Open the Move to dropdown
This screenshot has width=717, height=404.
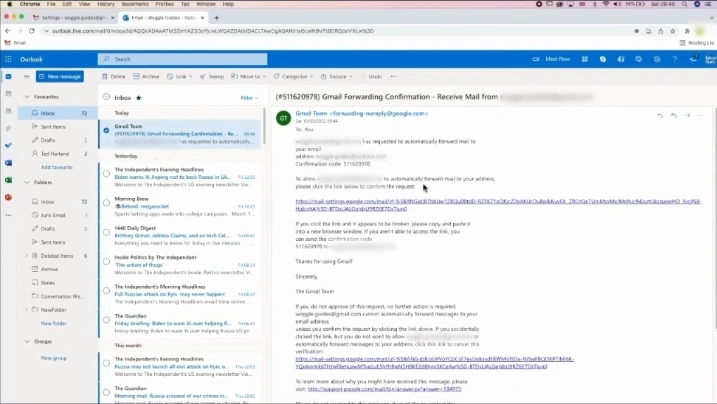[x=248, y=76]
